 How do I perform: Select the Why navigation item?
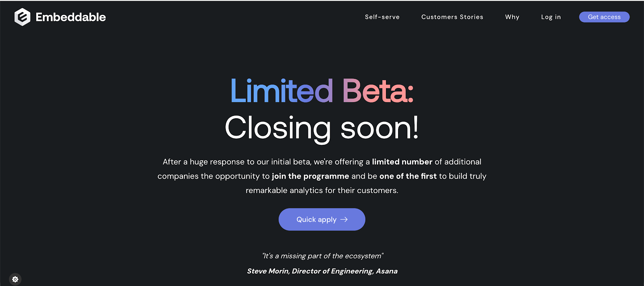pos(512,17)
